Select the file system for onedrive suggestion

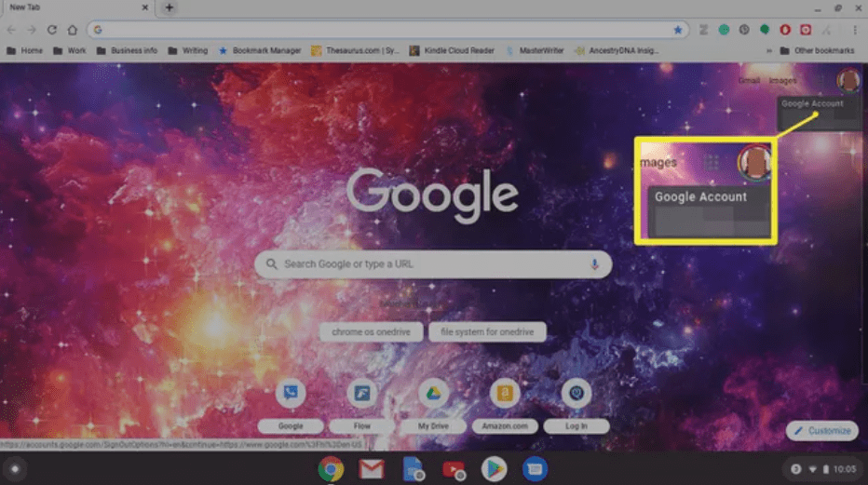pyautogui.click(x=487, y=331)
